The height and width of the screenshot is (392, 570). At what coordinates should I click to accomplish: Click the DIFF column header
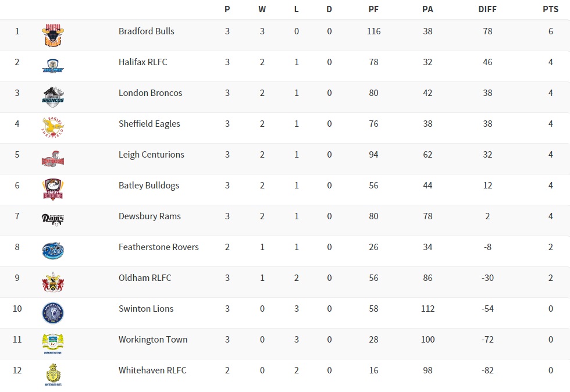click(487, 9)
